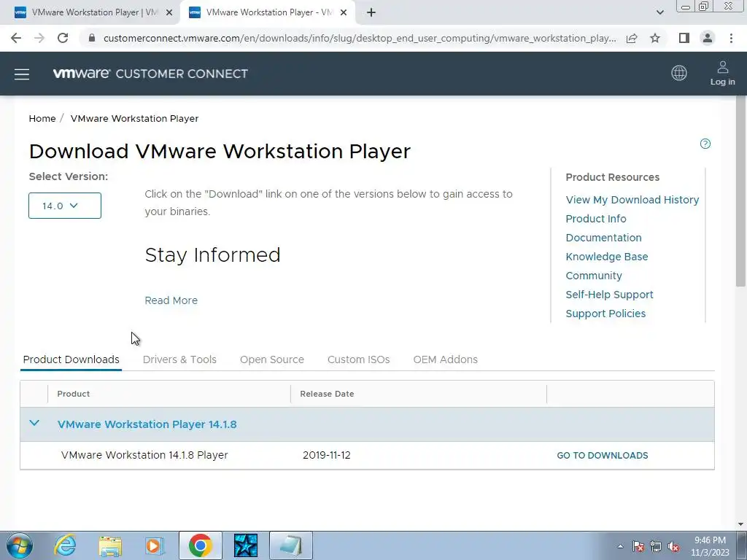
Task: Open the language globe selector
Action: tap(679, 73)
